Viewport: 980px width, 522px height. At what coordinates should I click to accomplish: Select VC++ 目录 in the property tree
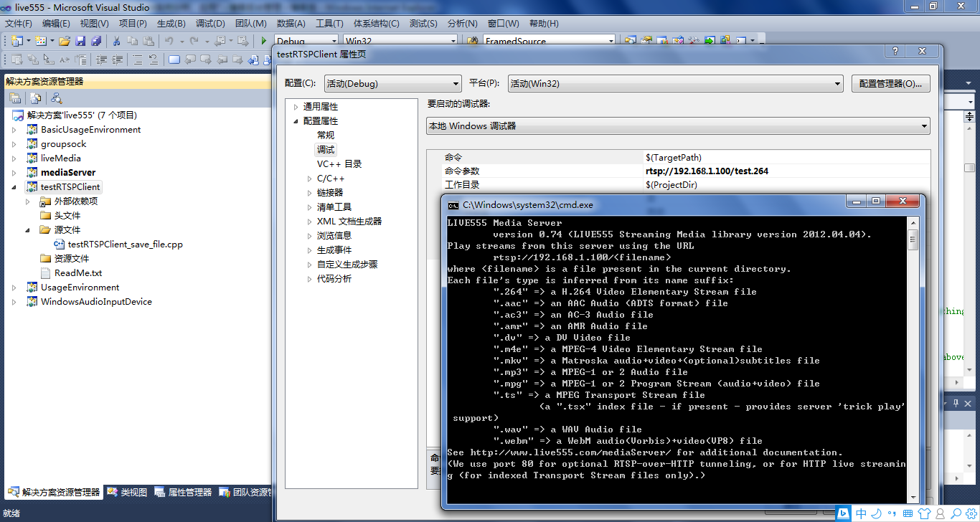[339, 163]
